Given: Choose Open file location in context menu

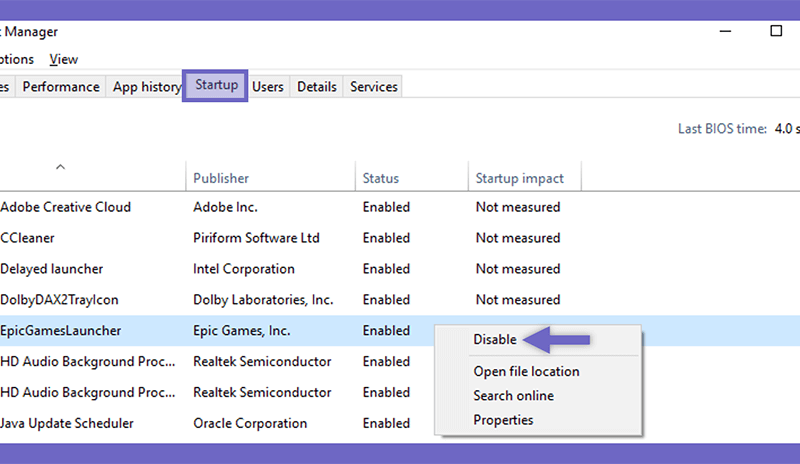Looking at the screenshot, I should coord(526,372).
